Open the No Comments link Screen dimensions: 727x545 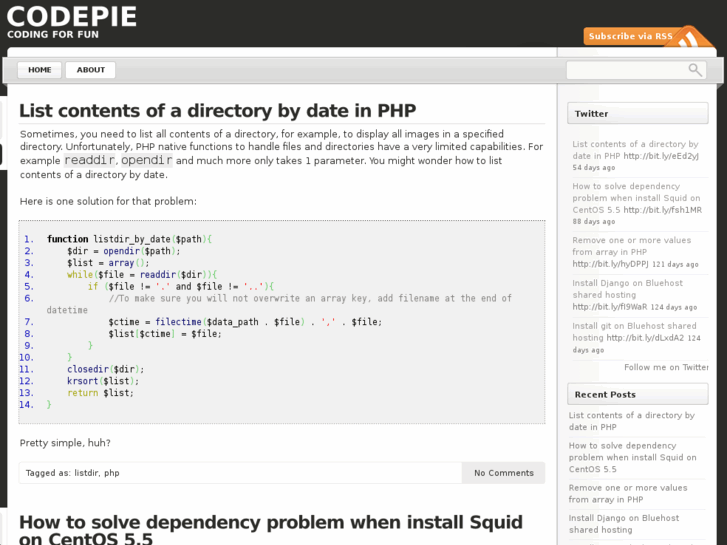point(504,473)
